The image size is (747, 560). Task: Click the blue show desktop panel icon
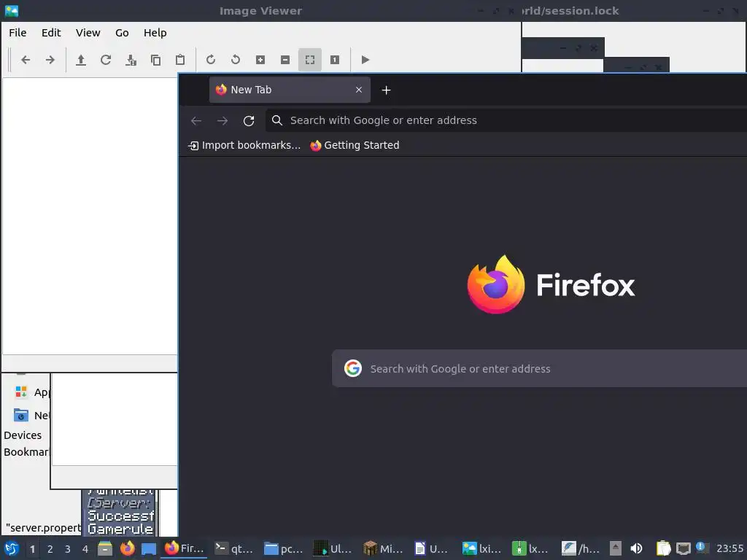coord(149,548)
